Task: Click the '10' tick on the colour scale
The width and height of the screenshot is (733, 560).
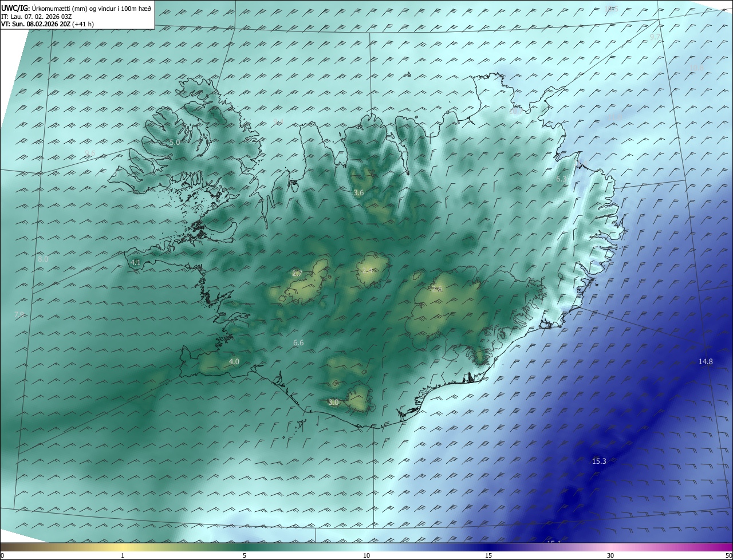Action: (366, 556)
